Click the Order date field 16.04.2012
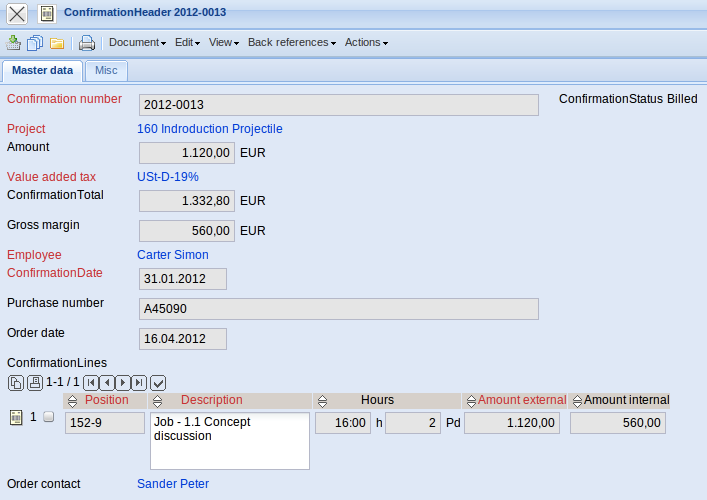 [x=183, y=339]
